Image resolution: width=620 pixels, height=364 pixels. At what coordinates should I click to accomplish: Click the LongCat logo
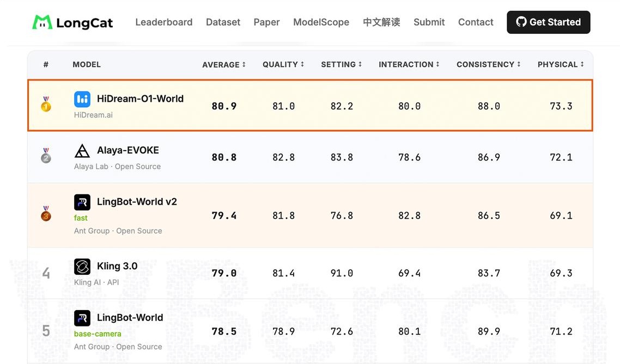pos(73,22)
